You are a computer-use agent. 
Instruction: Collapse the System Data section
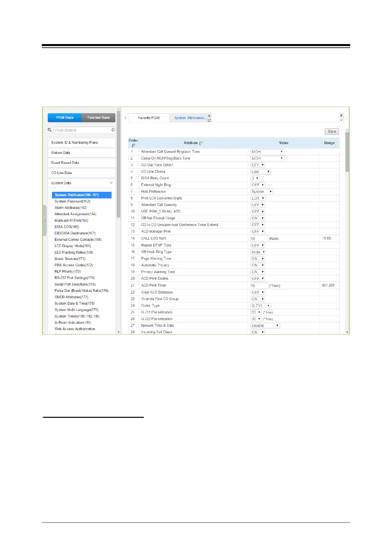pyautogui.click(x=82, y=183)
